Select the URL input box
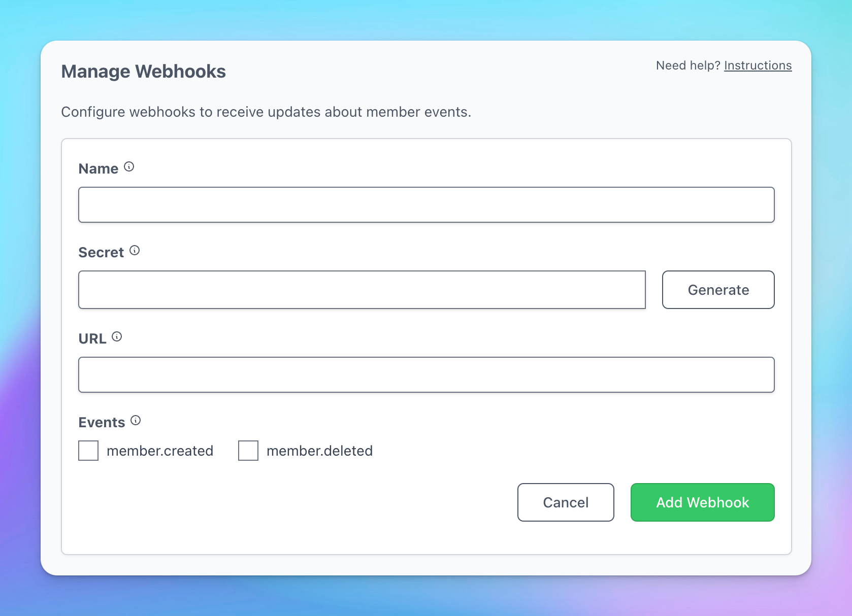852x616 pixels. (x=426, y=375)
